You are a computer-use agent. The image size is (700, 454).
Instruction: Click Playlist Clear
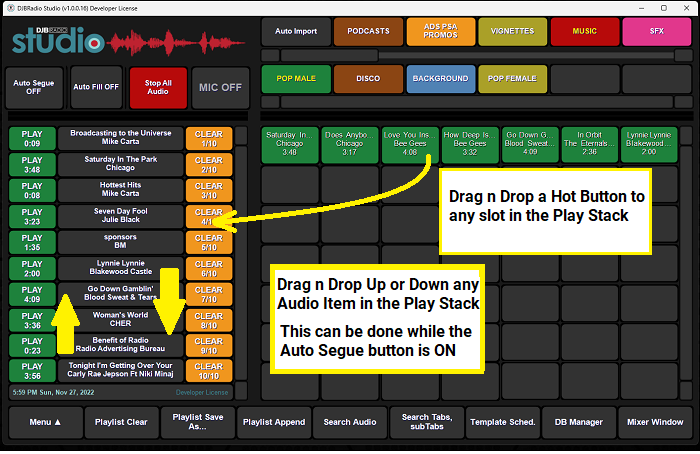[121, 423]
